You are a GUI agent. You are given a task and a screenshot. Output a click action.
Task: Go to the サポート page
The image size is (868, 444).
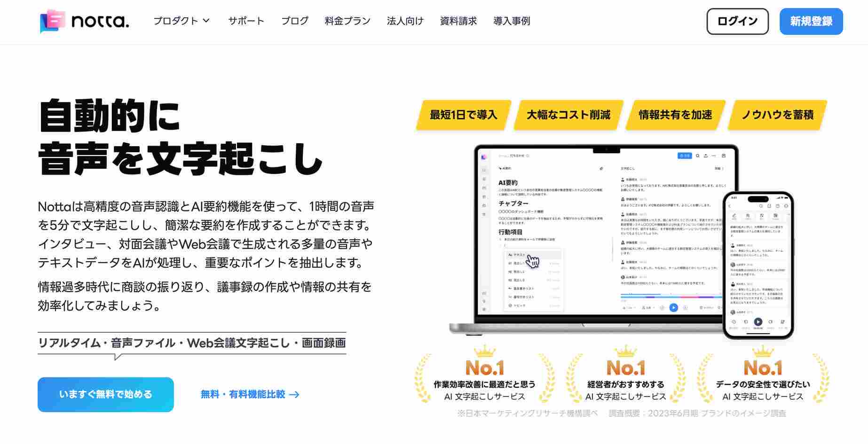pyautogui.click(x=246, y=21)
